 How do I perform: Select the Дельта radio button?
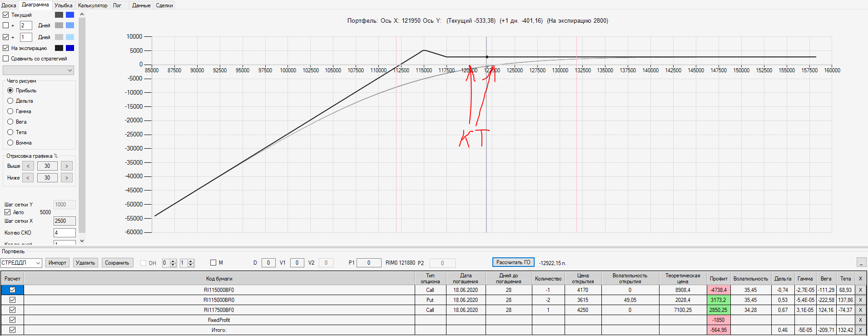10,101
